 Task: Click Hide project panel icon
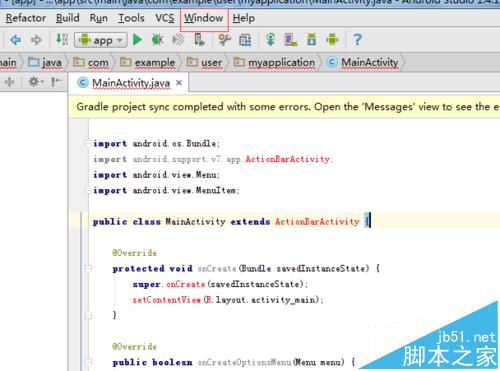click(x=56, y=82)
